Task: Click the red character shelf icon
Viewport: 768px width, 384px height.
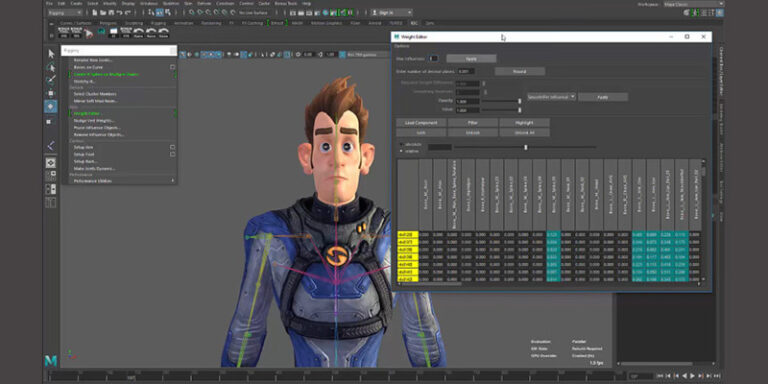Action: tap(89, 32)
